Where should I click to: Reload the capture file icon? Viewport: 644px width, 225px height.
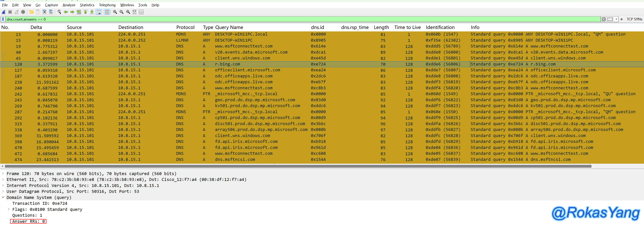[51, 12]
